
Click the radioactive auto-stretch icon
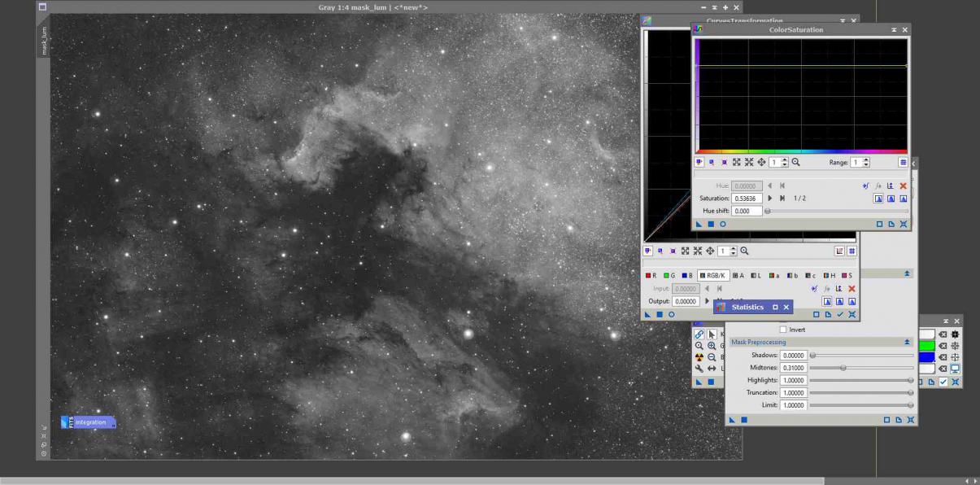(699, 357)
